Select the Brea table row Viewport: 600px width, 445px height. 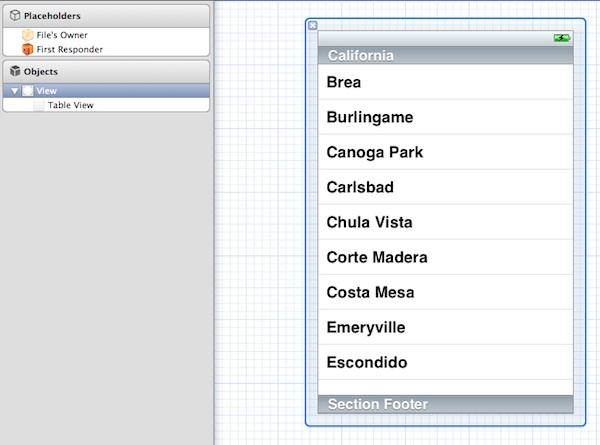[445, 83]
